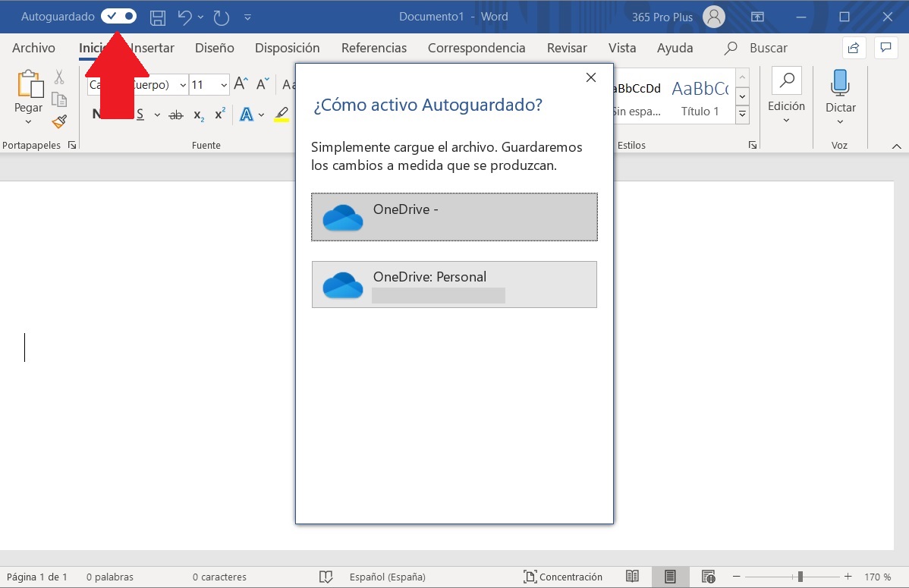
Task: Close the Autoguardado dialog
Action: (x=591, y=77)
